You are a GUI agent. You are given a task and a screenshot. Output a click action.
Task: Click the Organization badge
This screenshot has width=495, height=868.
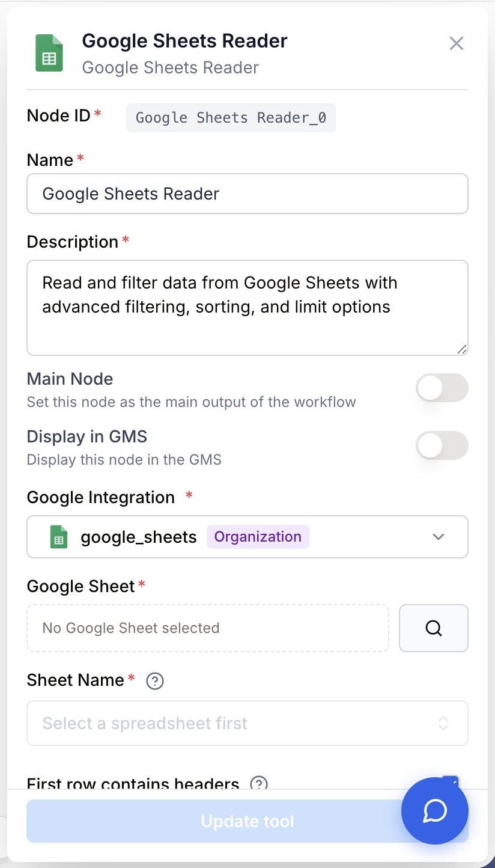click(258, 537)
